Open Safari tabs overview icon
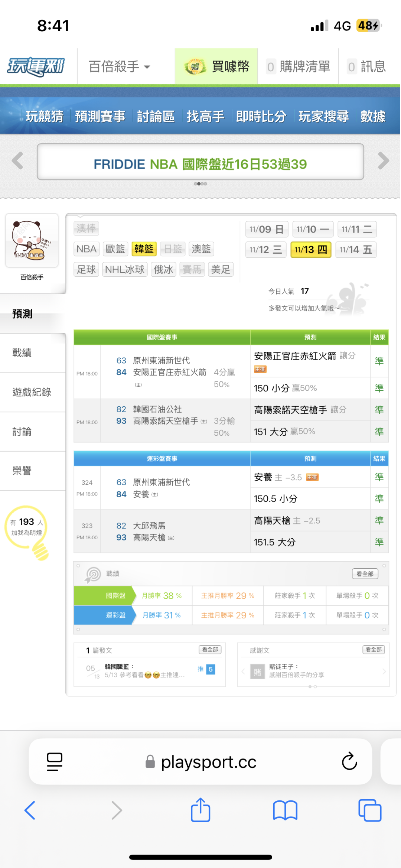 pos(369,810)
